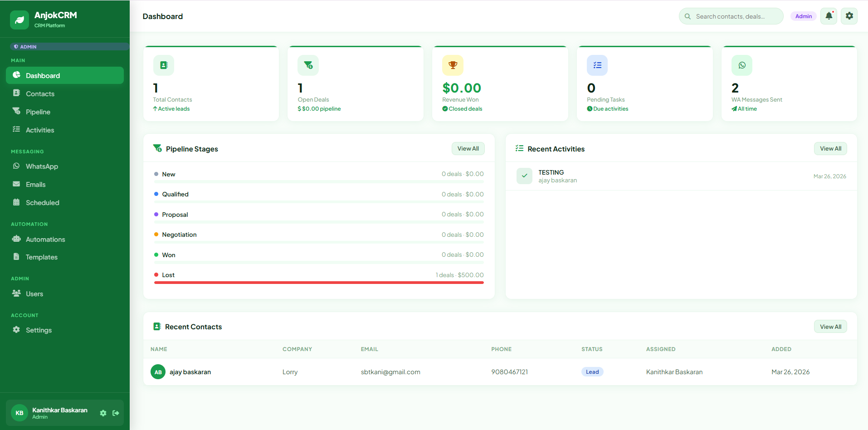Navigate to Automations page
This screenshot has height=430, width=868.
(45, 239)
